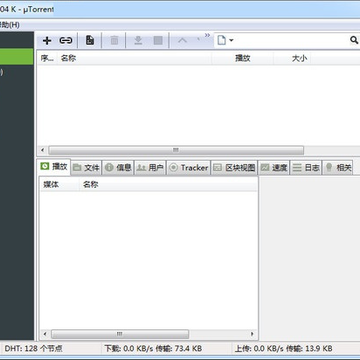Click the 媒体 column header in detail pane
360x360 pixels.
(x=59, y=185)
